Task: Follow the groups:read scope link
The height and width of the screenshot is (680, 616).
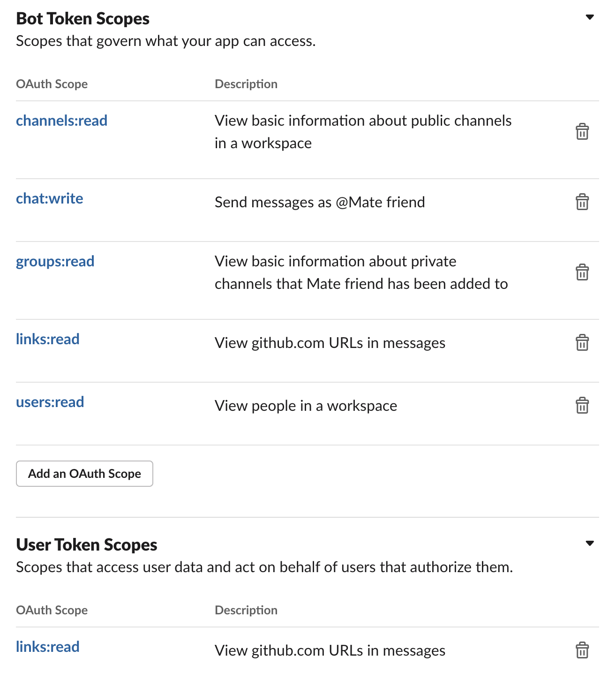Action: point(55,262)
